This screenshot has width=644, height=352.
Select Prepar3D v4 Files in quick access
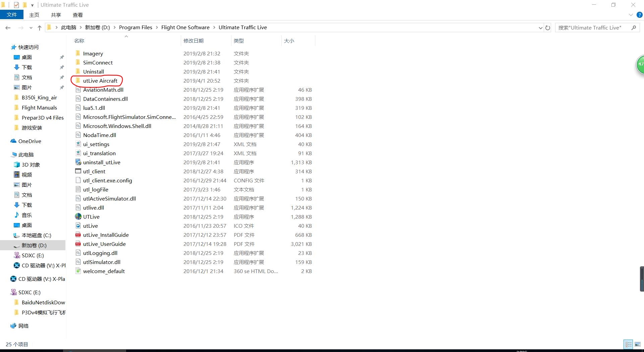pyautogui.click(x=39, y=118)
